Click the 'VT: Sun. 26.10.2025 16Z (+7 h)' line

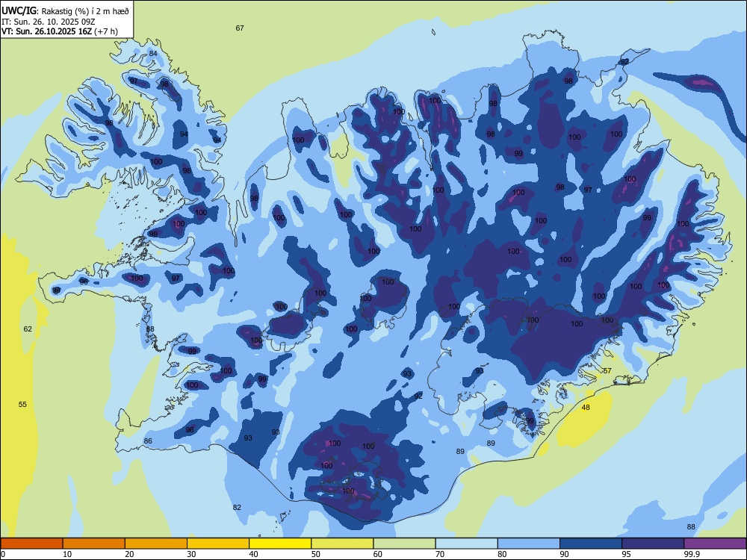click(60, 31)
